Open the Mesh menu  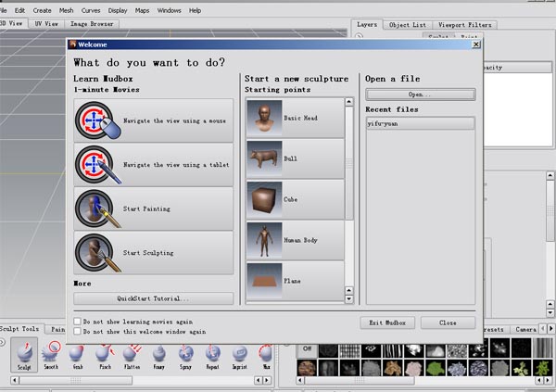point(67,10)
